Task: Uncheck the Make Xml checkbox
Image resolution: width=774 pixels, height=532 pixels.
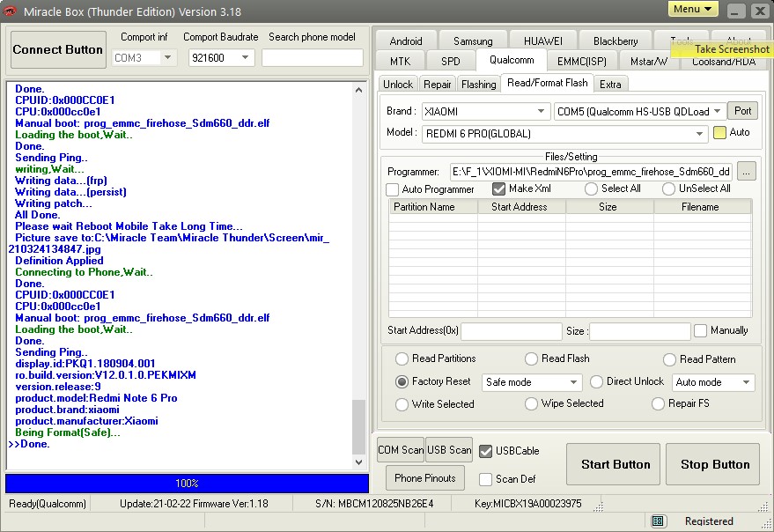Action: coord(498,188)
